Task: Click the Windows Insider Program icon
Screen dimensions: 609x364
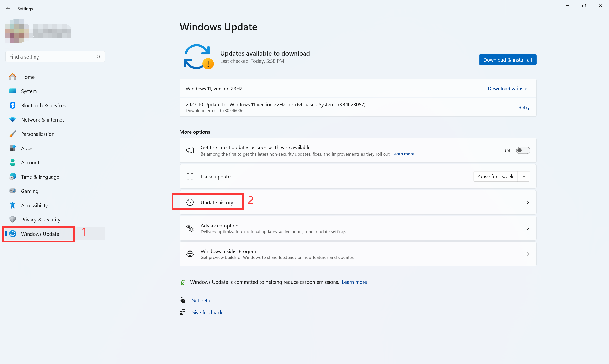Action: pos(190,254)
